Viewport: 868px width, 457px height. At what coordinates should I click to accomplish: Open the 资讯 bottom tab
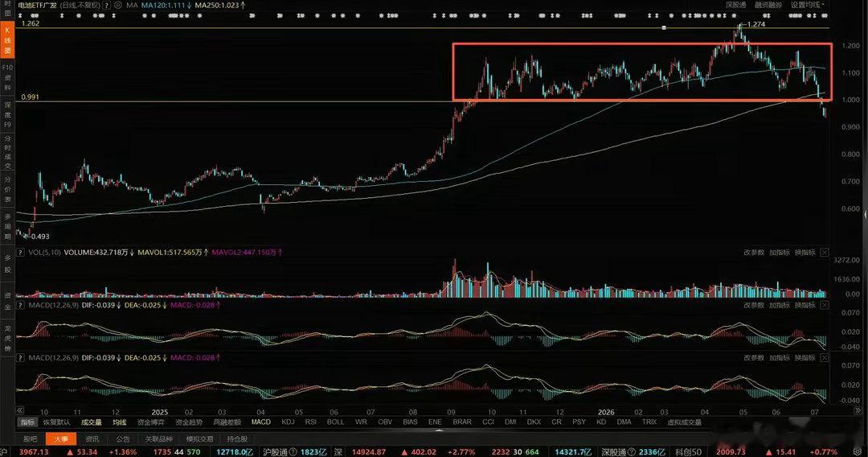(92, 438)
